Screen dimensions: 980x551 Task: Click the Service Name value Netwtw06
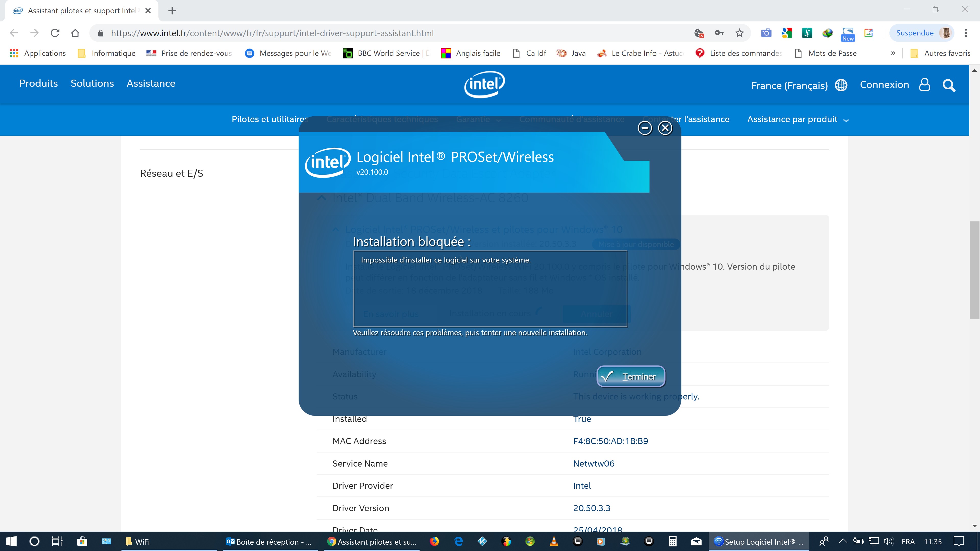coord(593,464)
